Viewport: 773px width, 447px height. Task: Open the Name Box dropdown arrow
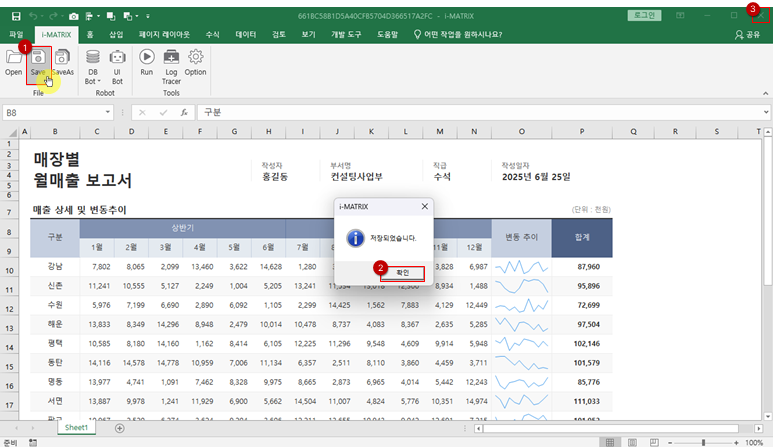coord(107,113)
